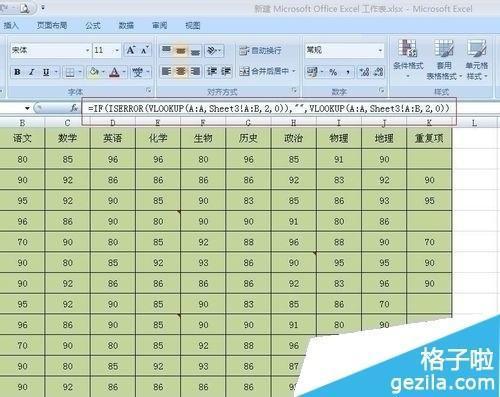This screenshot has width=500, height=397.
Task: Select the 化学 header cell
Action: [x=158, y=138]
